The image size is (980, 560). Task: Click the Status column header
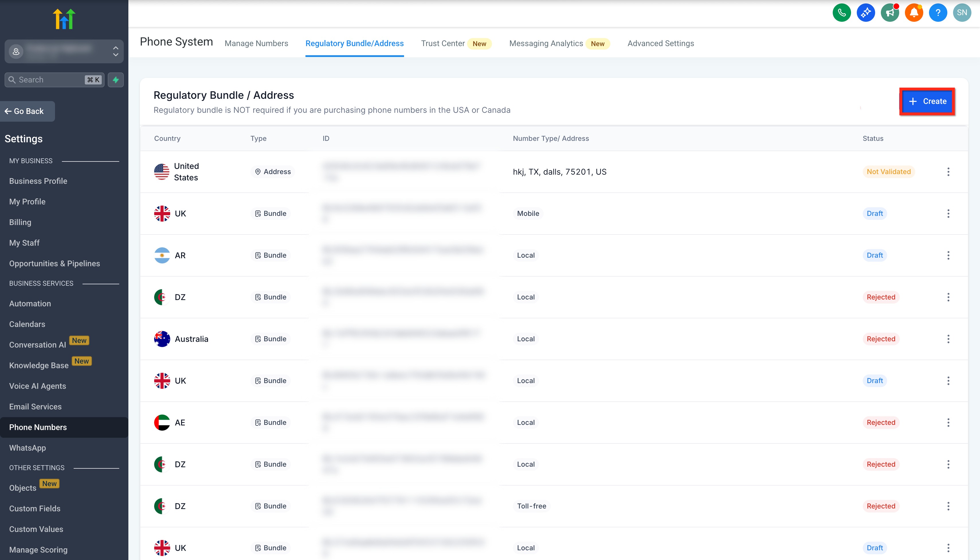click(873, 139)
